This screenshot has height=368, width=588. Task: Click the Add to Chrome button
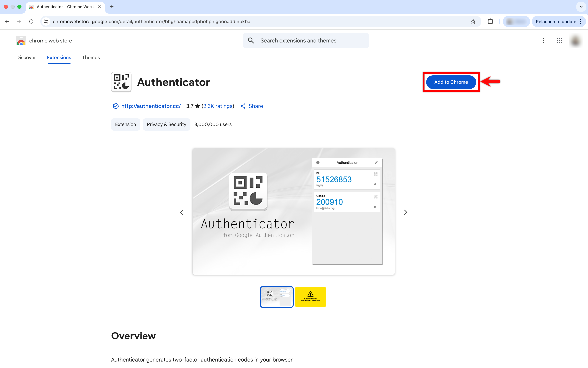coord(451,82)
